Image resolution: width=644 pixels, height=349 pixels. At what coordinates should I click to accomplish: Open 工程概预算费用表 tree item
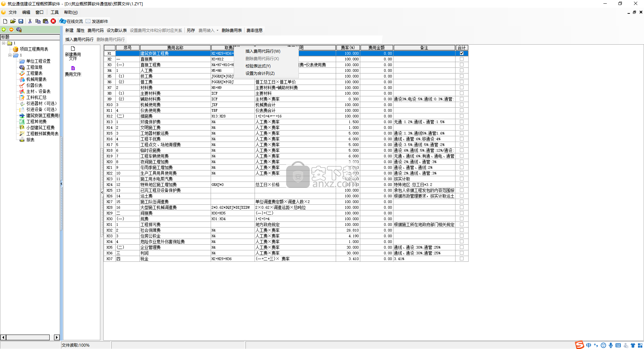click(x=42, y=134)
